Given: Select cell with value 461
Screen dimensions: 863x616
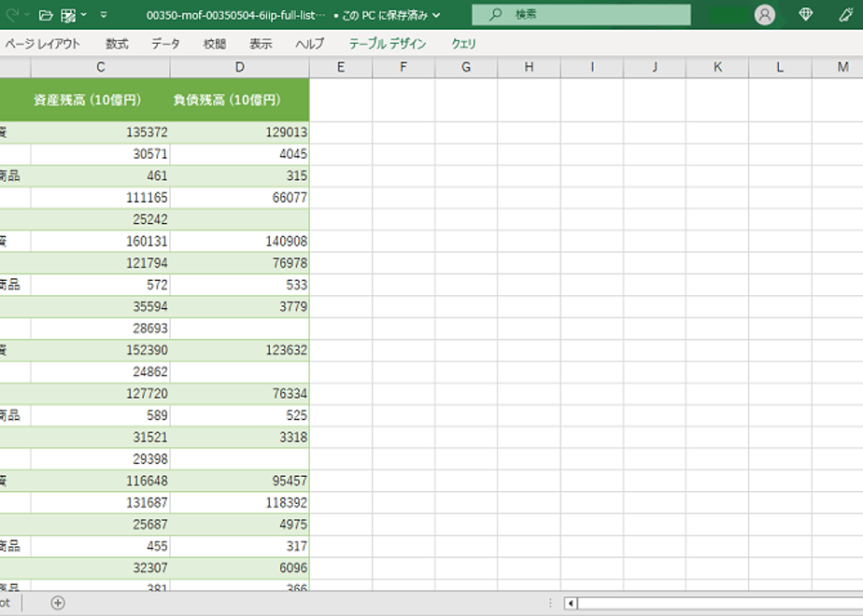Looking at the screenshot, I should point(100,176).
